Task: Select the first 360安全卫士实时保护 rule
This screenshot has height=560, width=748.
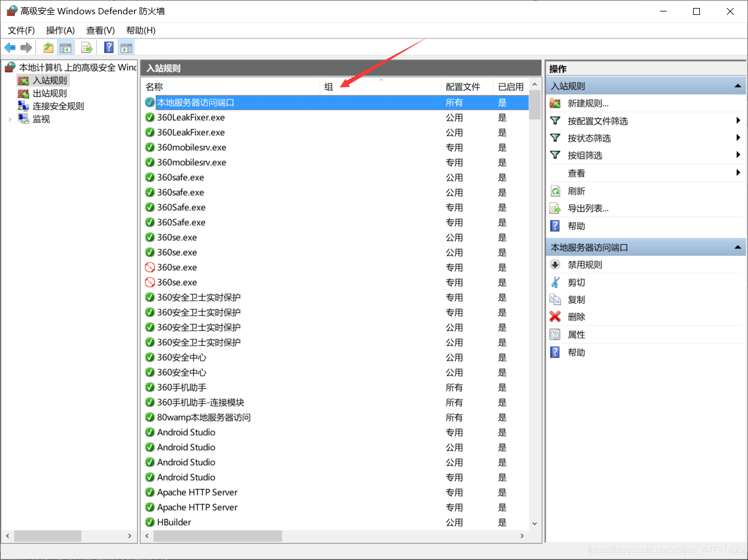Action: [x=335, y=297]
